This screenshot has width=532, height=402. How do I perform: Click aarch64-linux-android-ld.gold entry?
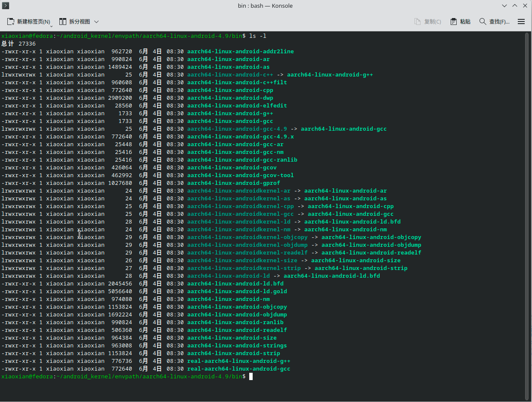click(x=237, y=292)
